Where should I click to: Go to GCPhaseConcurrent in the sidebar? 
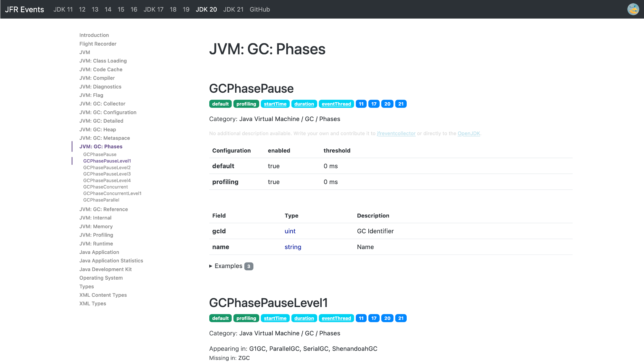[105, 187]
